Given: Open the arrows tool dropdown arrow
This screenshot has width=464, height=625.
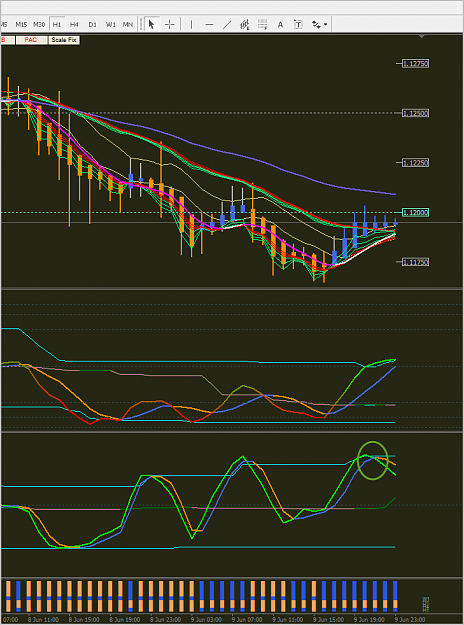Looking at the screenshot, I should (x=326, y=25).
